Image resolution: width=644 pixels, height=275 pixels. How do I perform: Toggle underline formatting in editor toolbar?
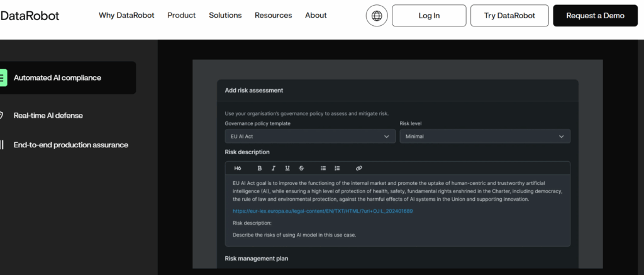pos(287,168)
